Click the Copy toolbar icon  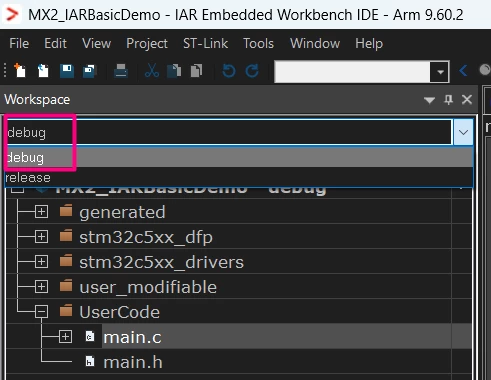tap(174, 71)
